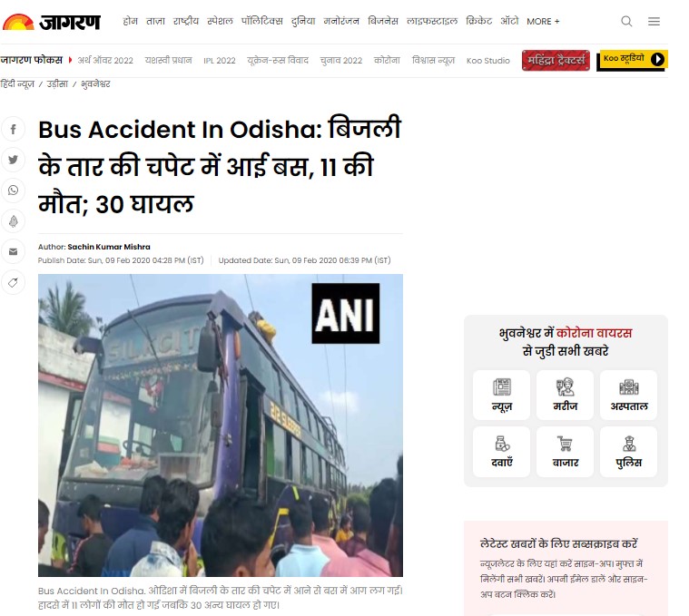Open the ANI bus accident image
The height and width of the screenshot is (616, 689).
(221, 425)
